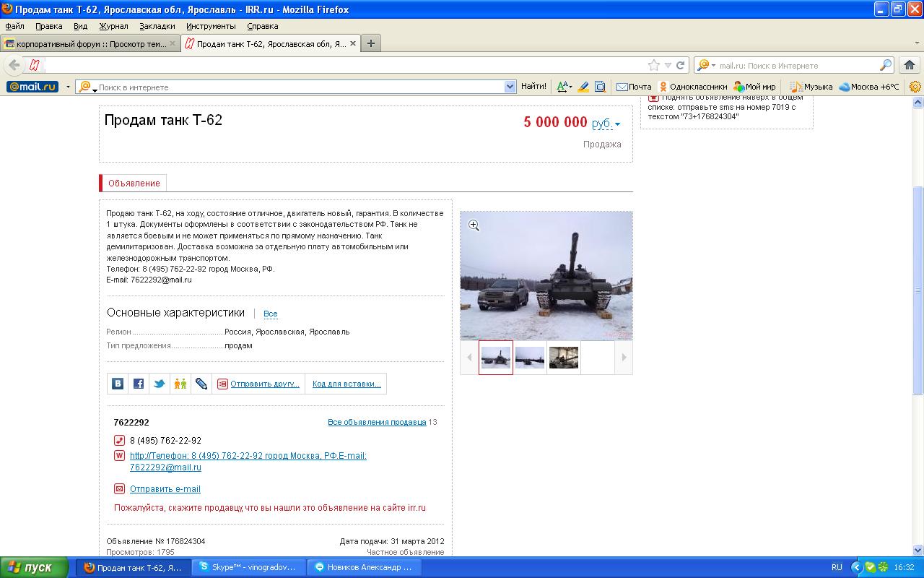Select the third tank thumbnail in hangar
Viewport: 924px width, 578px height.
pyautogui.click(x=564, y=357)
